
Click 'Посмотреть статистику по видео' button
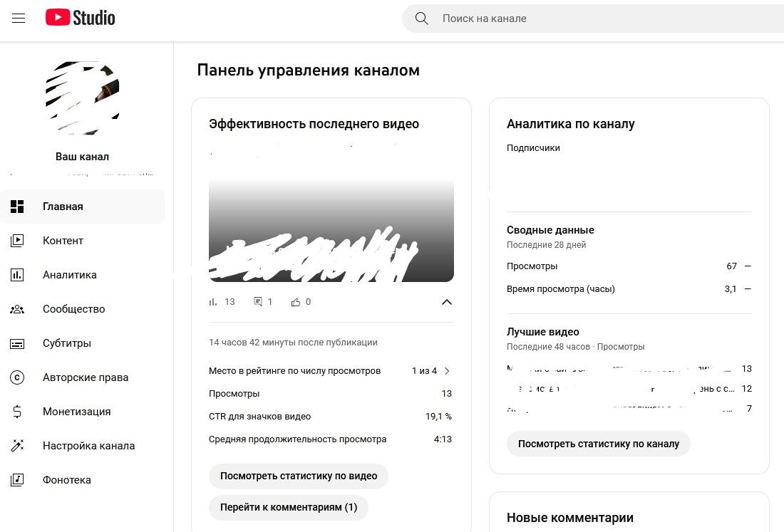point(299,476)
